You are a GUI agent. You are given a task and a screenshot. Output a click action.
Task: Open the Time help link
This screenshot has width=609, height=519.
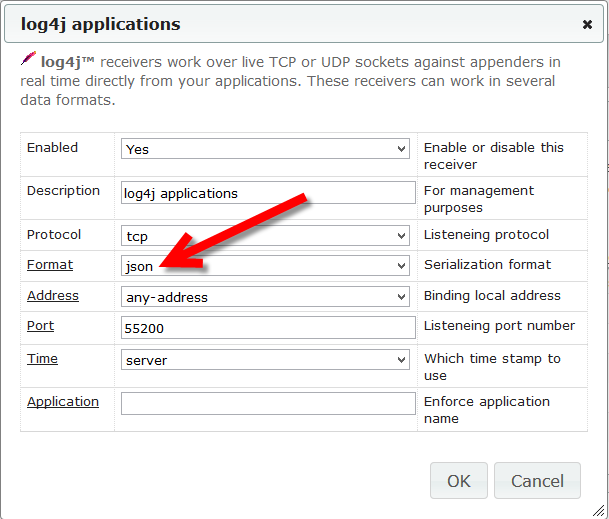42,359
